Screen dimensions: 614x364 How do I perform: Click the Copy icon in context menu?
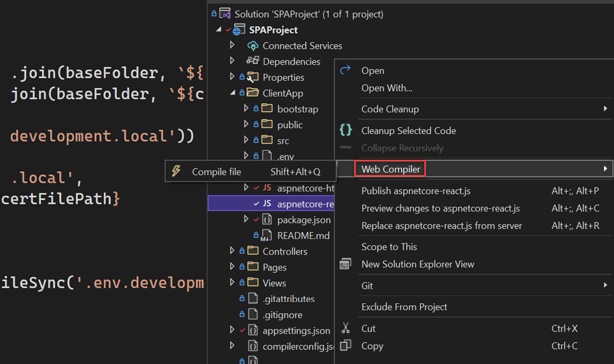345,345
